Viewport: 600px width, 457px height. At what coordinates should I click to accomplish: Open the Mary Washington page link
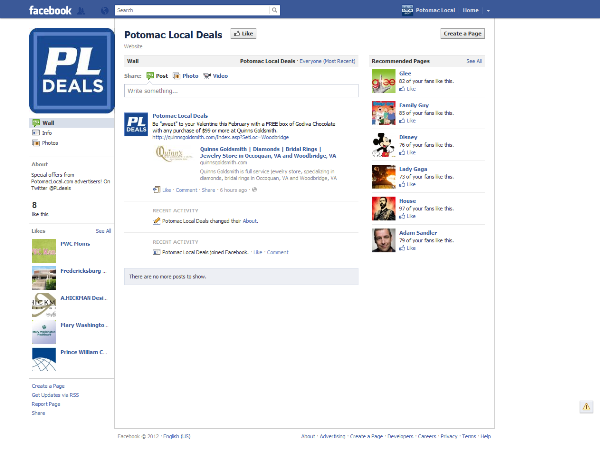pos(84,325)
